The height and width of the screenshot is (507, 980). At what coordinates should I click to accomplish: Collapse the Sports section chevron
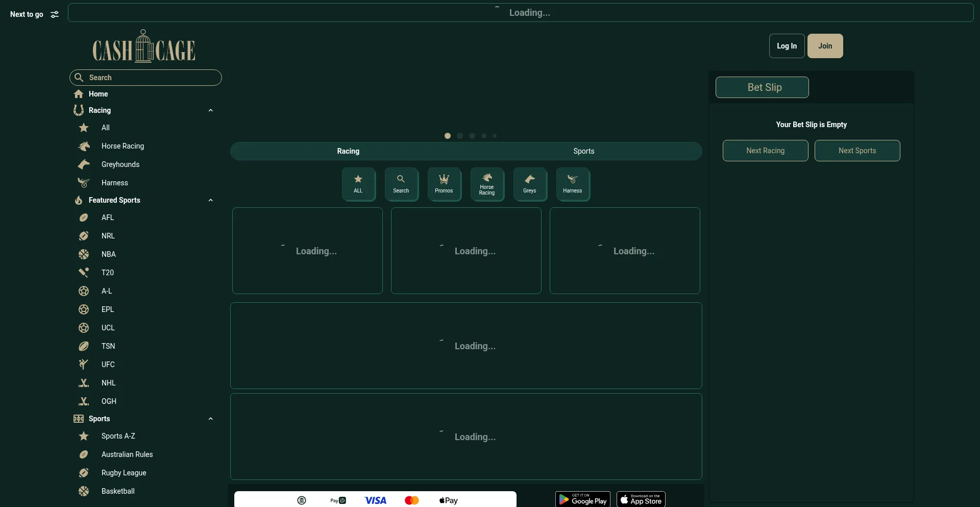(210, 419)
